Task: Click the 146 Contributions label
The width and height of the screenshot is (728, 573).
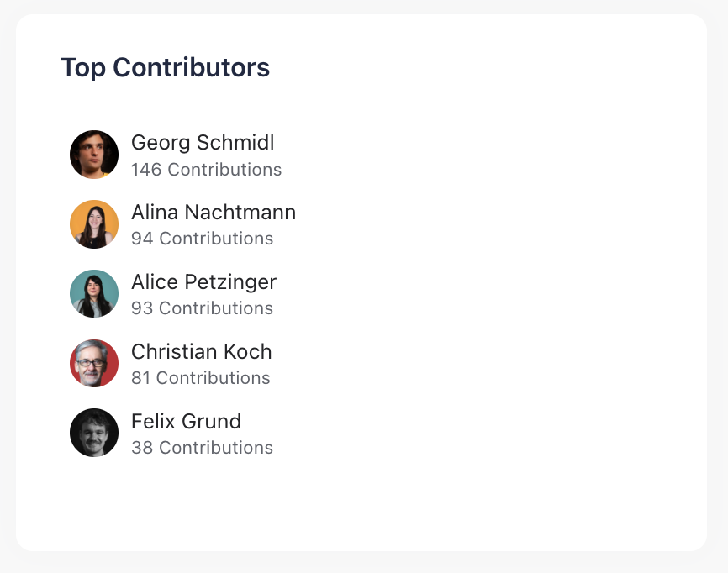Action: pyautogui.click(x=206, y=170)
